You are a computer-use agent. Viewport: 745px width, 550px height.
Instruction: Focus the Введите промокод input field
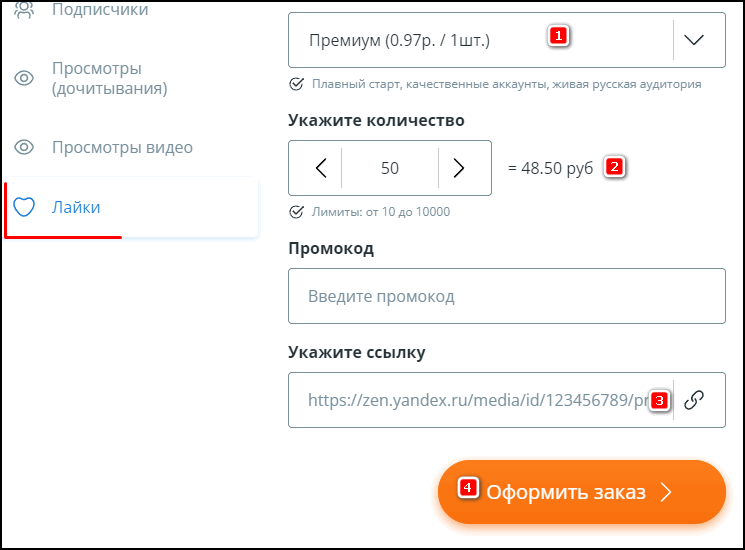coord(506,297)
